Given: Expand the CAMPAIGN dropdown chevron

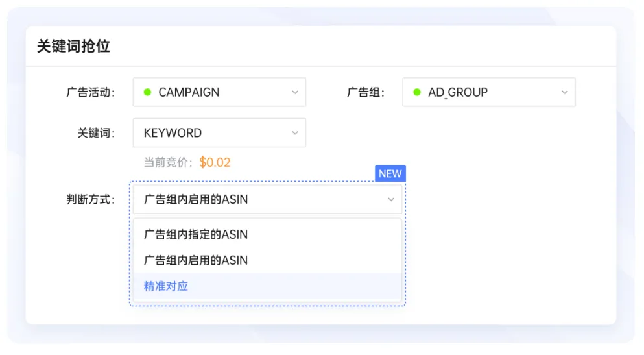Looking at the screenshot, I should click(x=295, y=92).
